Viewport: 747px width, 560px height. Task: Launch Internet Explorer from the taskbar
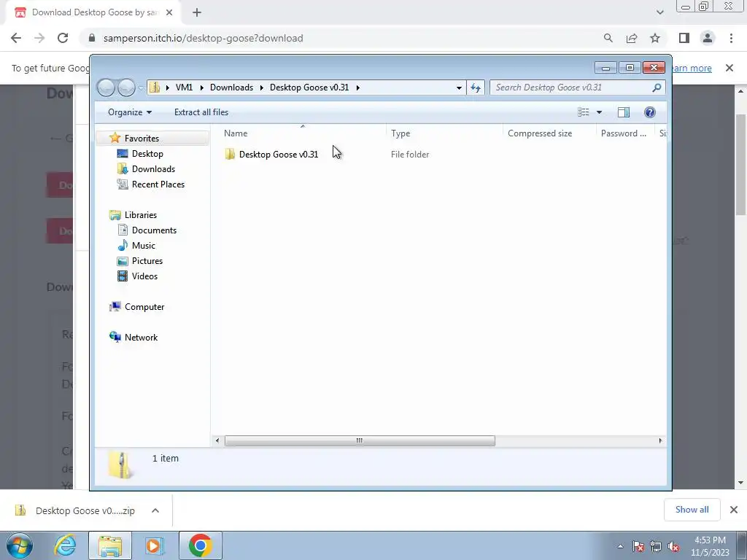point(65,545)
